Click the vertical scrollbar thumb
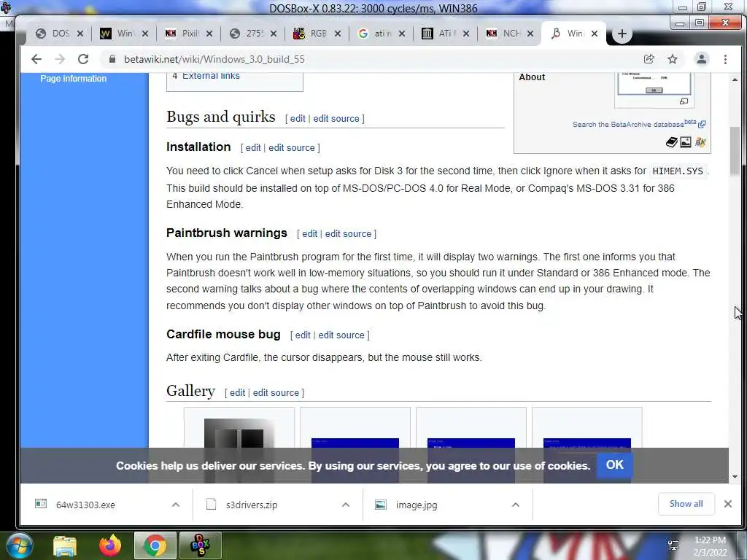The image size is (747, 560). (735, 151)
